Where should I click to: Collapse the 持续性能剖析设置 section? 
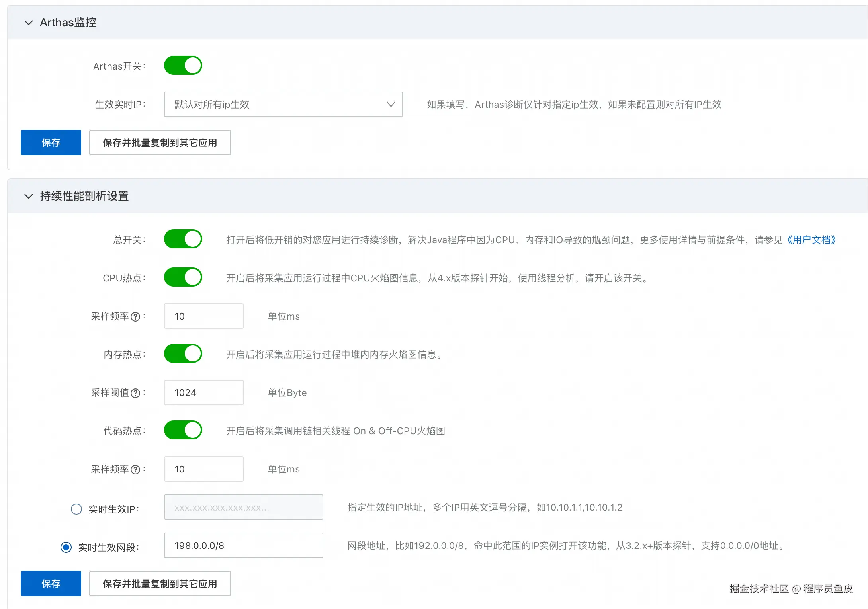pyautogui.click(x=29, y=196)
